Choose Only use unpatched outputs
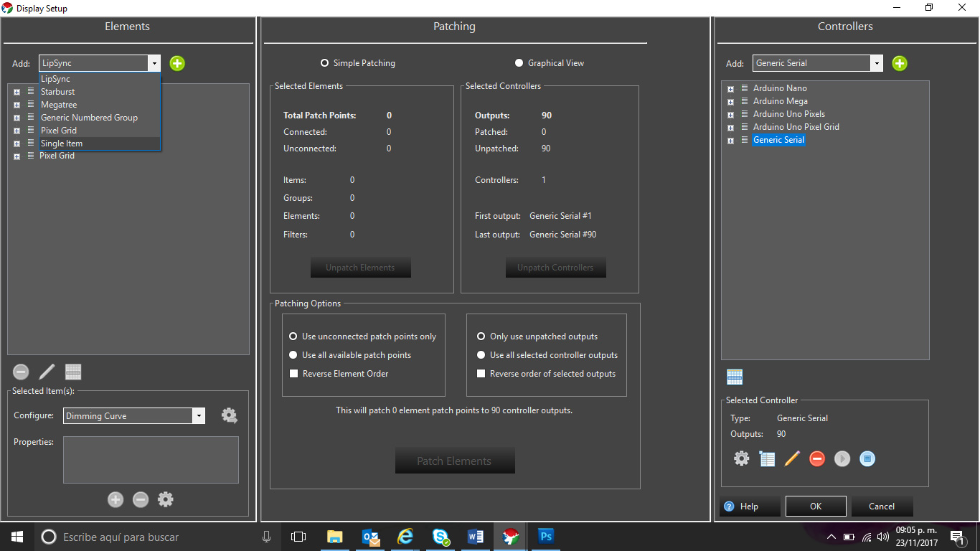This screenshot has width=980, height=551. tap(481, 336)
